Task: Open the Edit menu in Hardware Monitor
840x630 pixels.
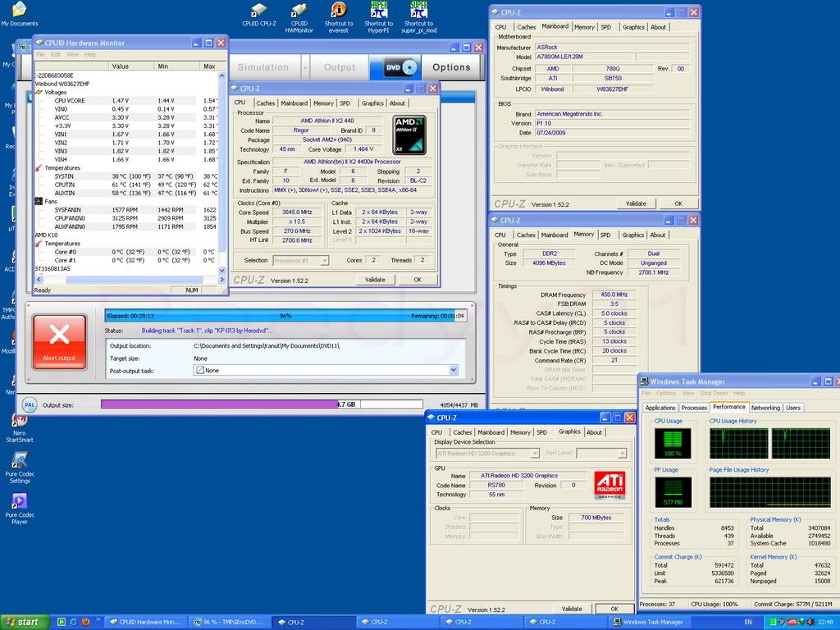Action: tap(56, 55)
